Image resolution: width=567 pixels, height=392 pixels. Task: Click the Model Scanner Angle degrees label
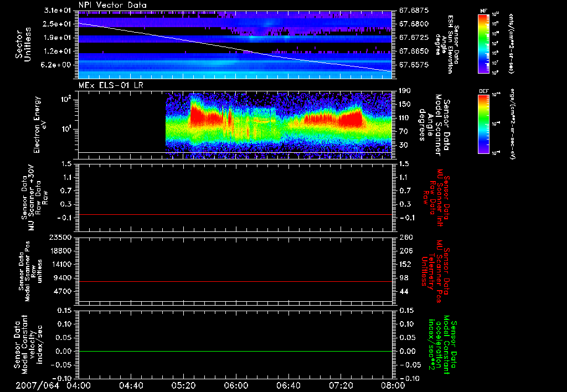(x=434, y=125)
